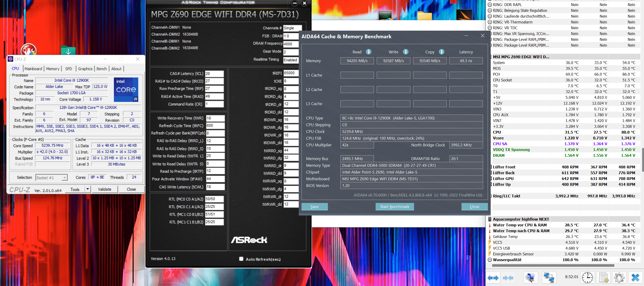The height and width of the screenshot is (286, 644).
Task: Enable the Auto Refresh(sec.) checkbox
Action: coord(241,259)
